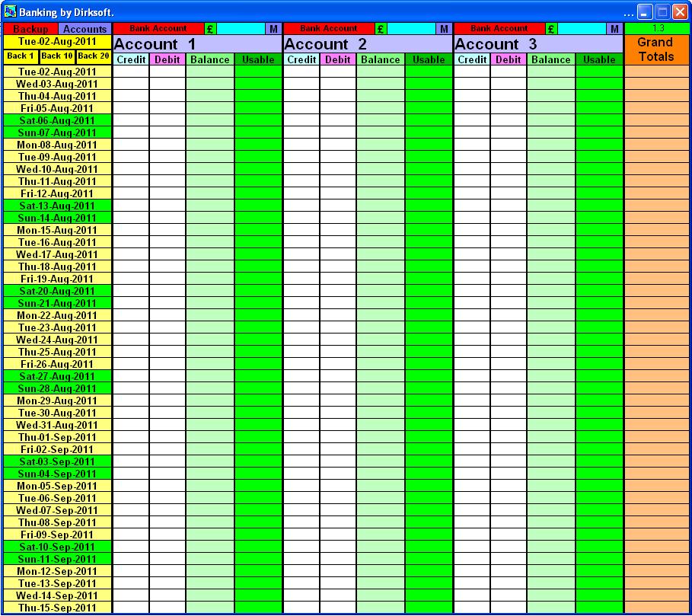The width and height of the screenshot is (692, 616).
Task: Click the red Bank Account label for Account 3
Action: click(x=499, y=29)
